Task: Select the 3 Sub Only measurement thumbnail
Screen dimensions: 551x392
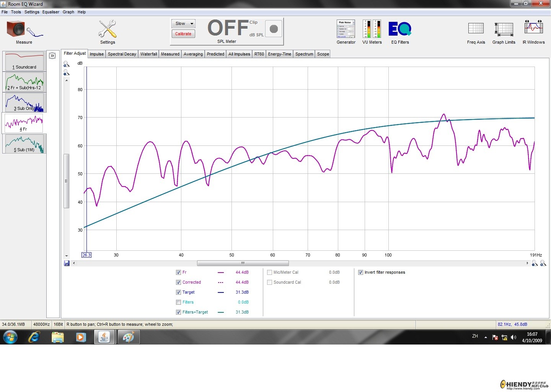Action: coord(24,103)
